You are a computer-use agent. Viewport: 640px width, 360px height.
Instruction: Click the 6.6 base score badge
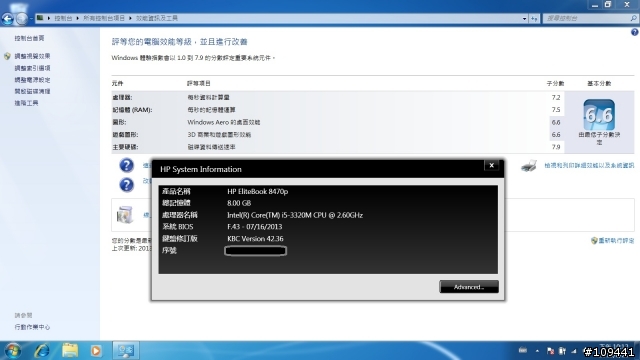(599, 115)
